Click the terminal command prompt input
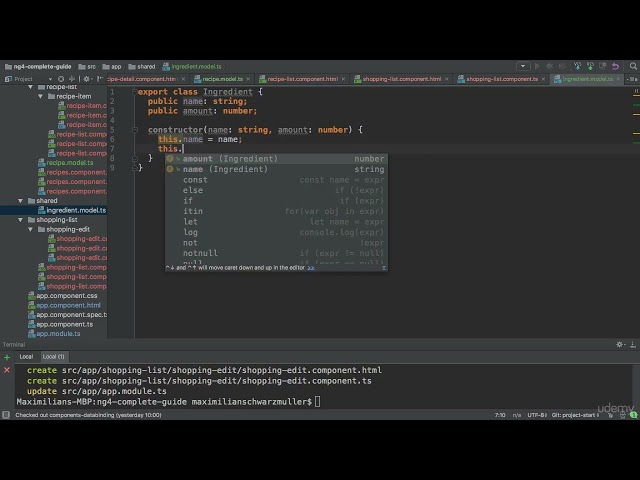Viewport: 640px width, 480px height. coord(318,402)
